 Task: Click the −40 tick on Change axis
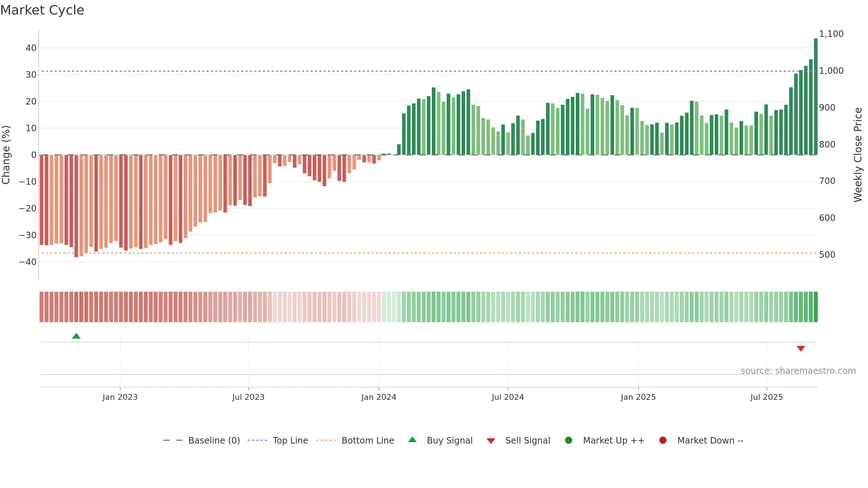coord(28,262)
